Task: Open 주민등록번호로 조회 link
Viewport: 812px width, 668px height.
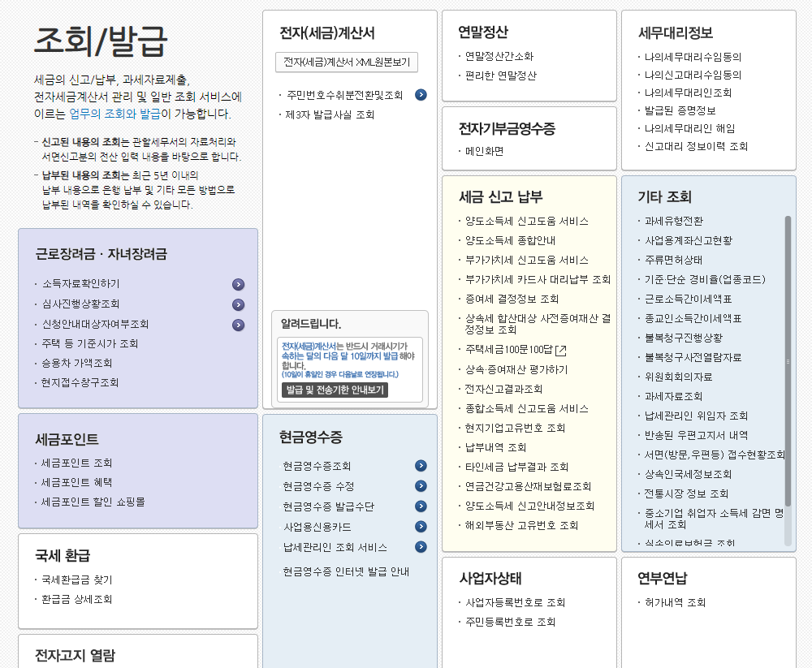Action: 510,622
